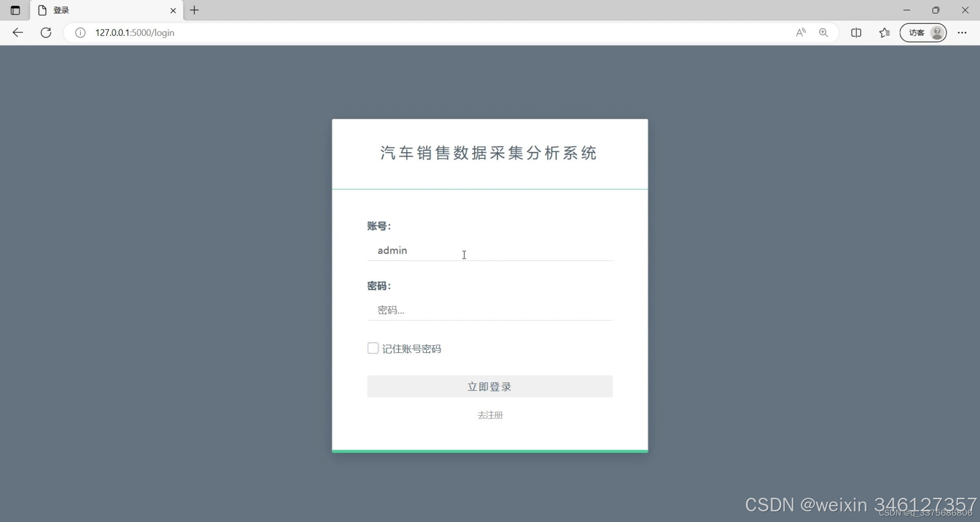Click the browser back navigation icon

click(x=18, y=32)
